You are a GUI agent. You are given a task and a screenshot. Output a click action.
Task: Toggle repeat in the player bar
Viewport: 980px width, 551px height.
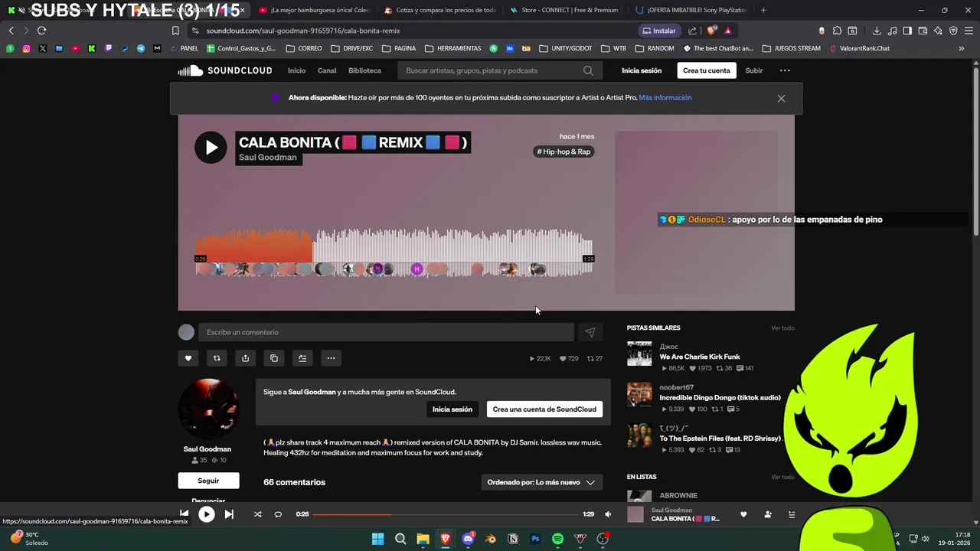[x=278, y=514]
